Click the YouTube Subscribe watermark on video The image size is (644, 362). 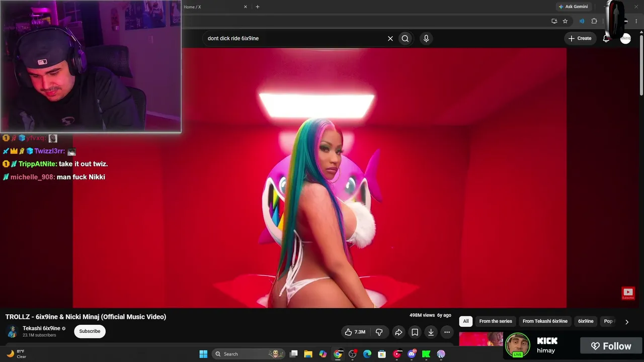click(628, 293)
